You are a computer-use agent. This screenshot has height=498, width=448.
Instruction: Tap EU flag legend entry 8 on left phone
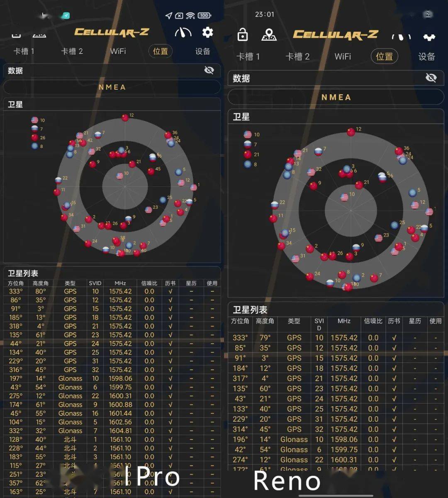pos(37,146)
